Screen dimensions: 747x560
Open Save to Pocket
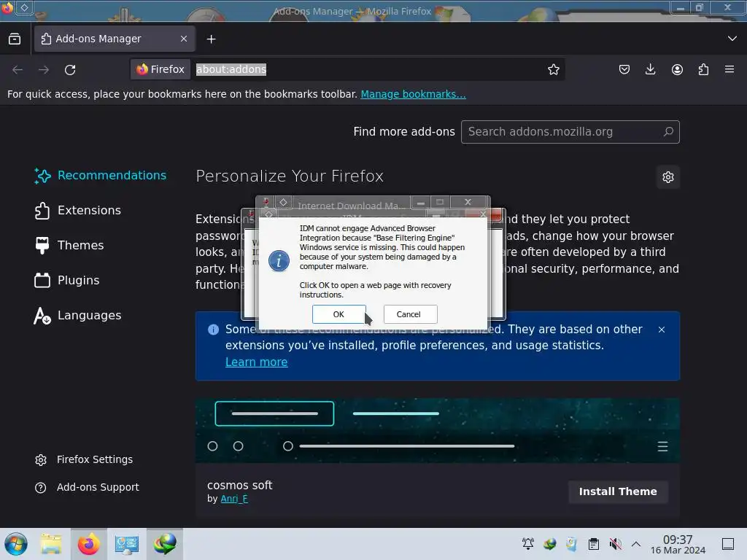[x=624, y=69]
